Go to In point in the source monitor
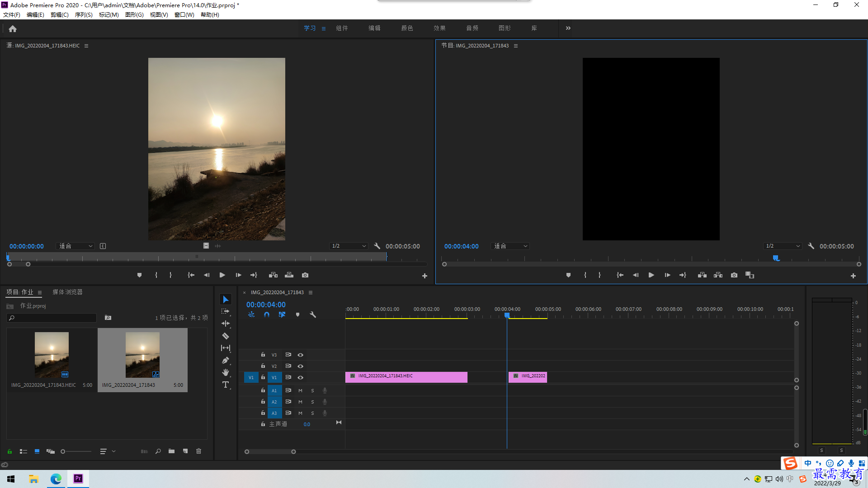Screen dimensions: 868x488 [x=191, y=275]
